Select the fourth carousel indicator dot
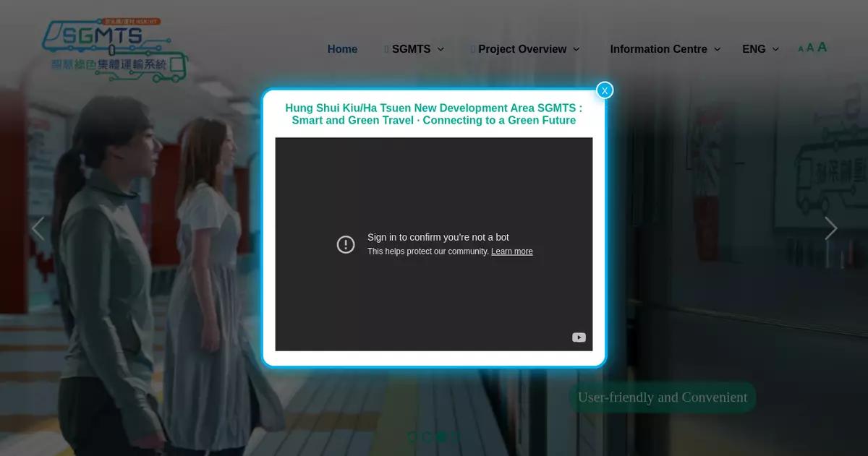The width and height of the screenshot is (868, 456). (456, 436)
